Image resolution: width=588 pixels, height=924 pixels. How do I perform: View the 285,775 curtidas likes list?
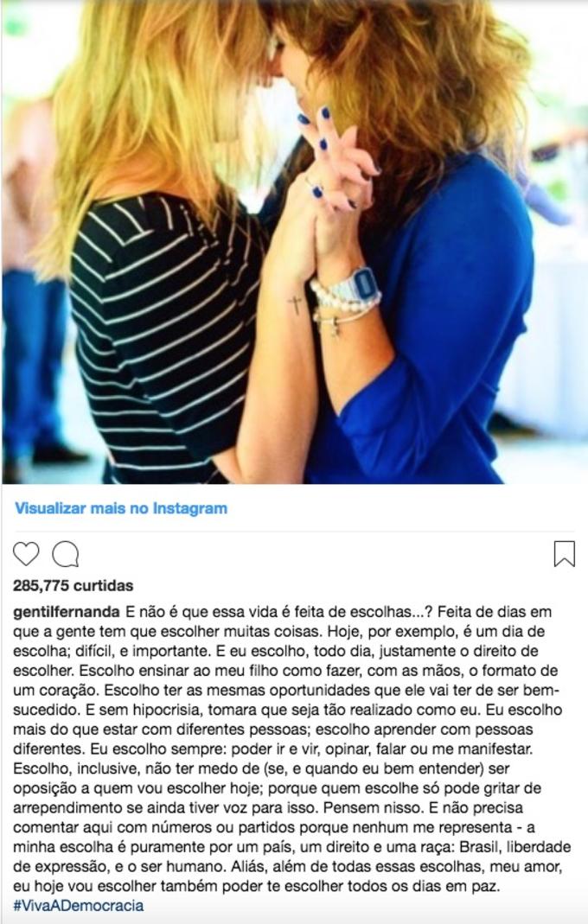coord(73,586)
